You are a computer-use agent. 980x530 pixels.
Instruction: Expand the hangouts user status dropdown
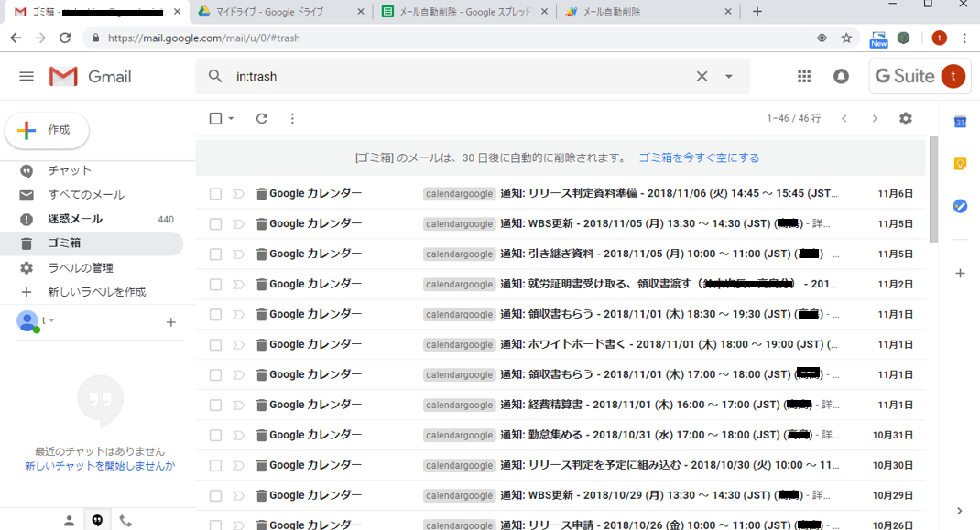coord(52,320)
